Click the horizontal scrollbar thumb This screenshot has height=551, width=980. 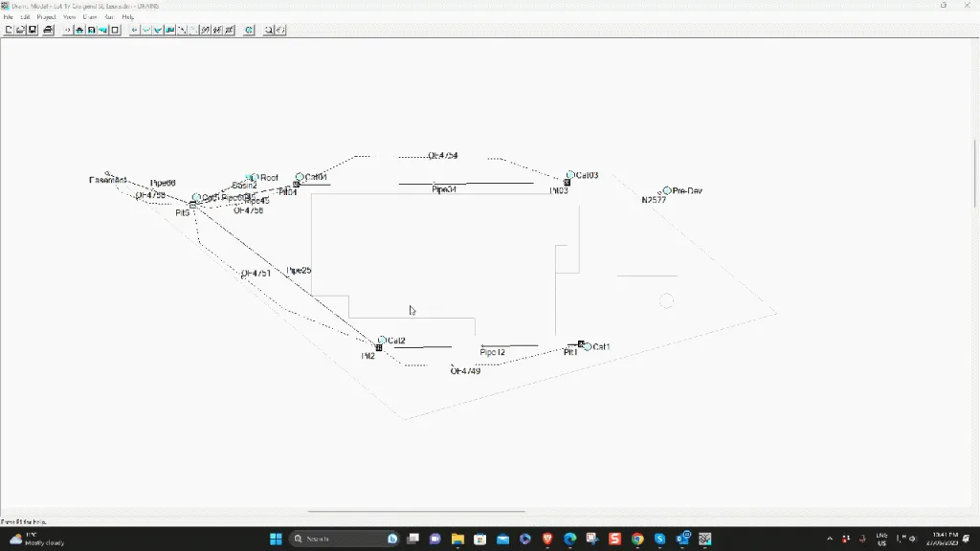point(416,511)
